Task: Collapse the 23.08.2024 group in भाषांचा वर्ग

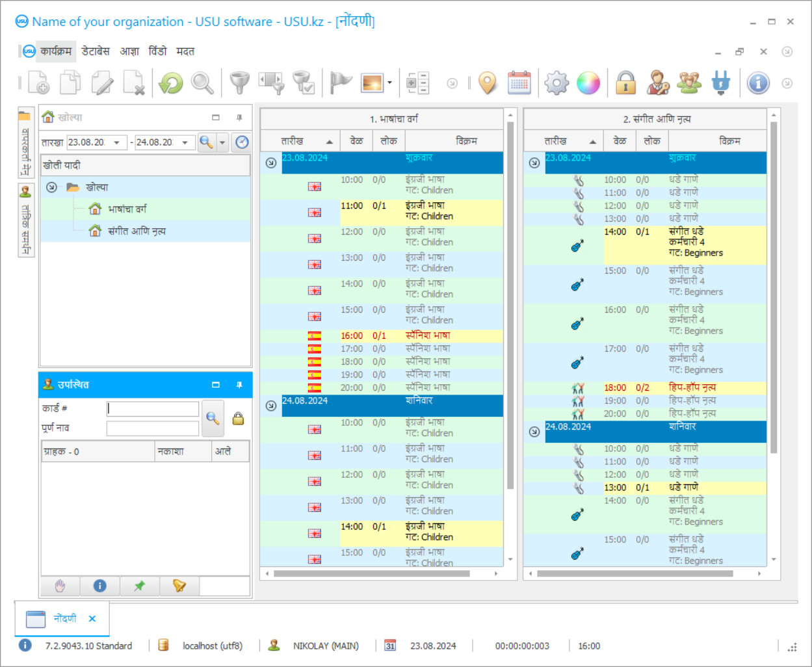Action: coord(271,163)
